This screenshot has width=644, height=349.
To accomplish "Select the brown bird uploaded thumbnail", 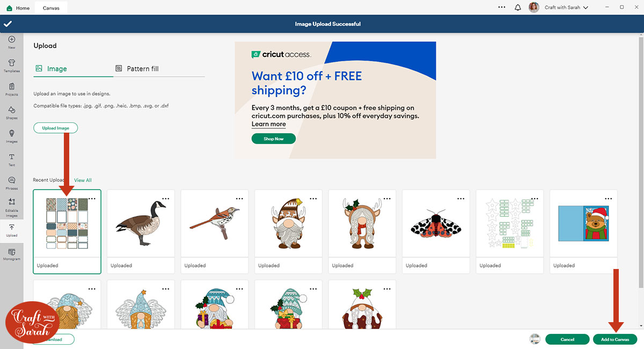I will tap(215, 231).
